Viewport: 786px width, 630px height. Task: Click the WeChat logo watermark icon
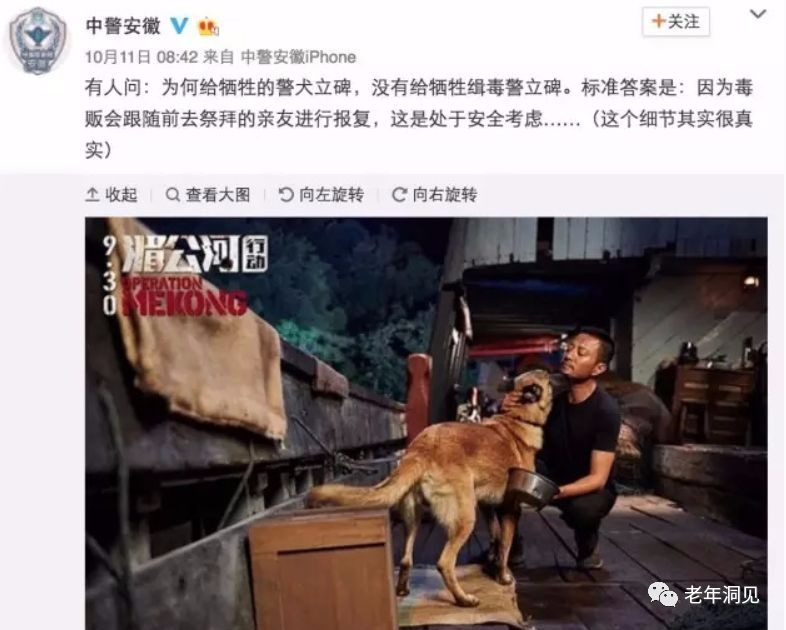[663, 594]
